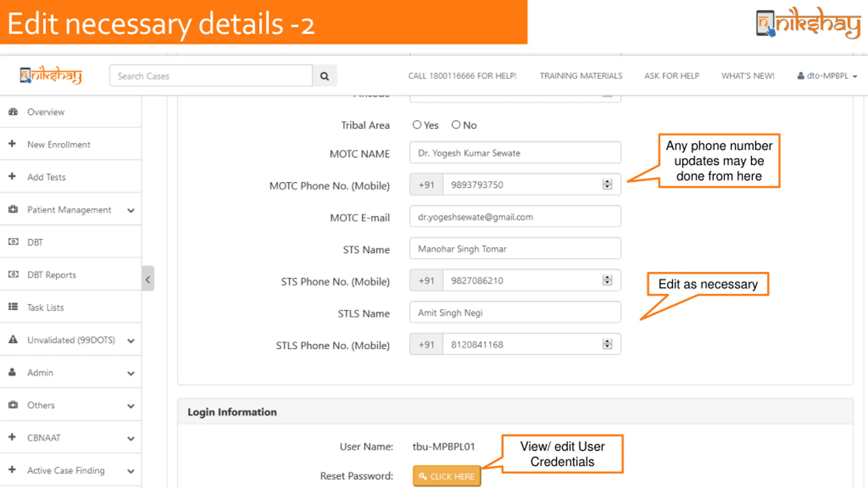The image size is (868, 488).
Task: Click the STS Phone No. field
Action: (532, 280)
